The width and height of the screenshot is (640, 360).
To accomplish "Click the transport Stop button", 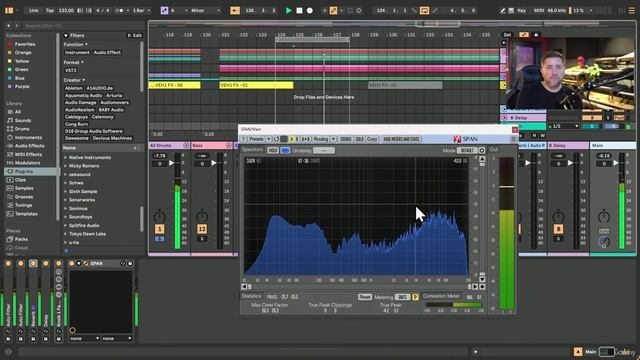I will (x=299, y=11).
